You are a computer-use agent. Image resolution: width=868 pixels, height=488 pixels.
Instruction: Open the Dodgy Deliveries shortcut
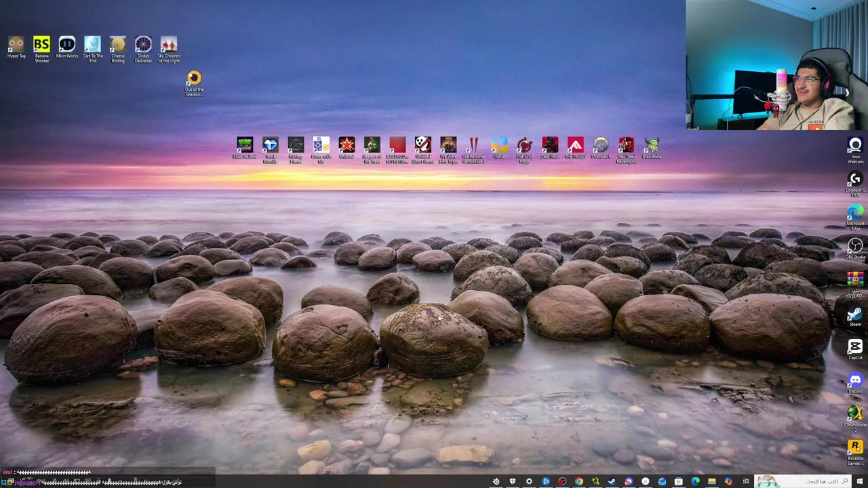pos(143,49)
